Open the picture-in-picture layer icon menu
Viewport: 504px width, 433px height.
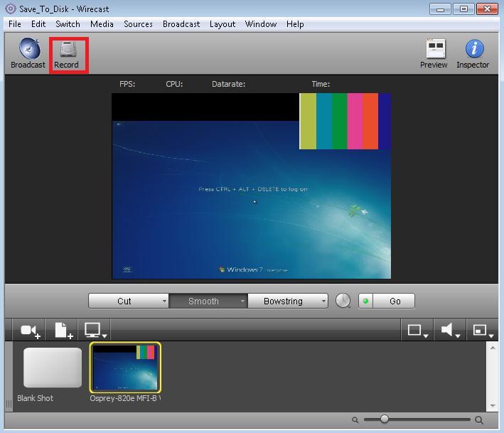(483, 331)
